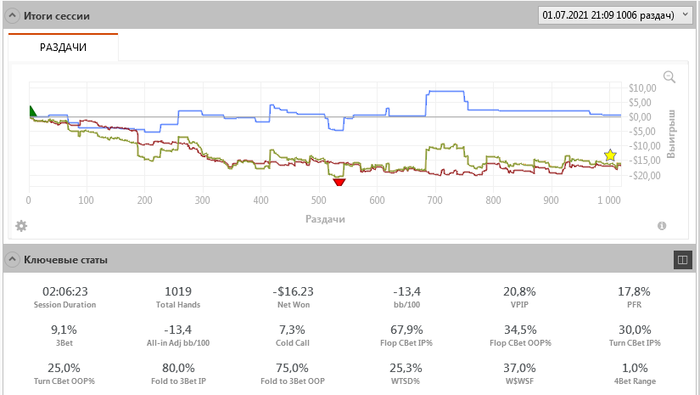700x395 pixels.
Task: Click the WTSD% 25,3% stat
Action: 405,374
